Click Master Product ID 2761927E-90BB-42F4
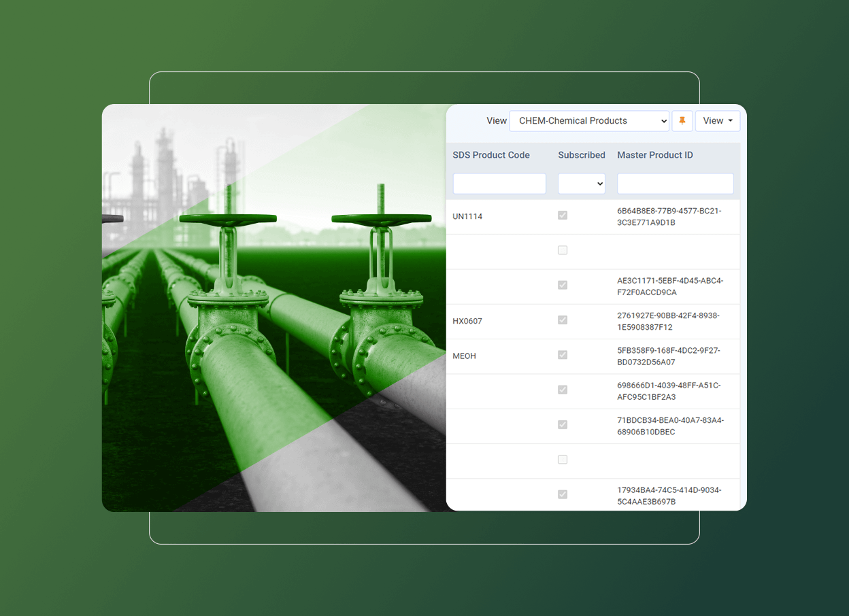849x616 pixels. click(669, 321)
